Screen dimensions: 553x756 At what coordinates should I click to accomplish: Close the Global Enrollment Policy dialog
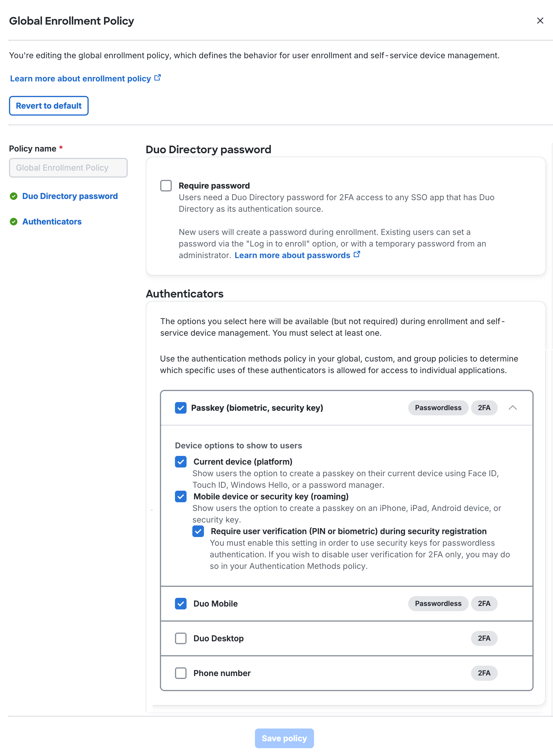click(x=540, y=21)
